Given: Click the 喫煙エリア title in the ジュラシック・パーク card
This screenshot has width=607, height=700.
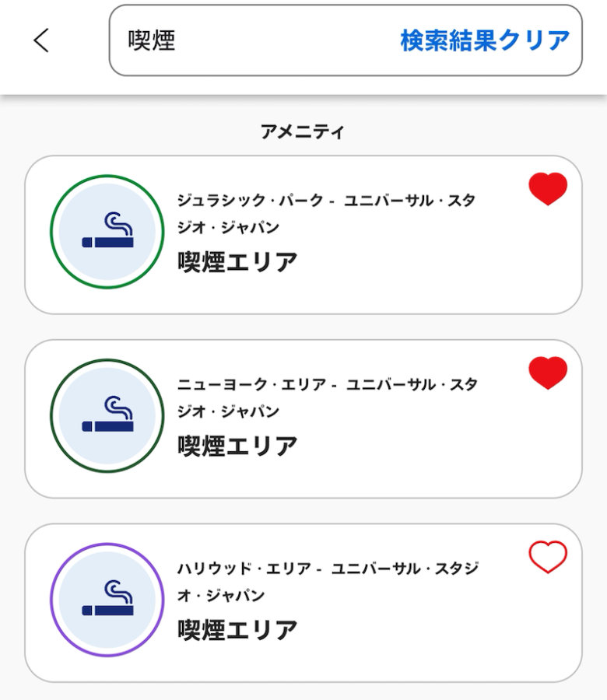Looking at the screenshot, I should 237,263.
